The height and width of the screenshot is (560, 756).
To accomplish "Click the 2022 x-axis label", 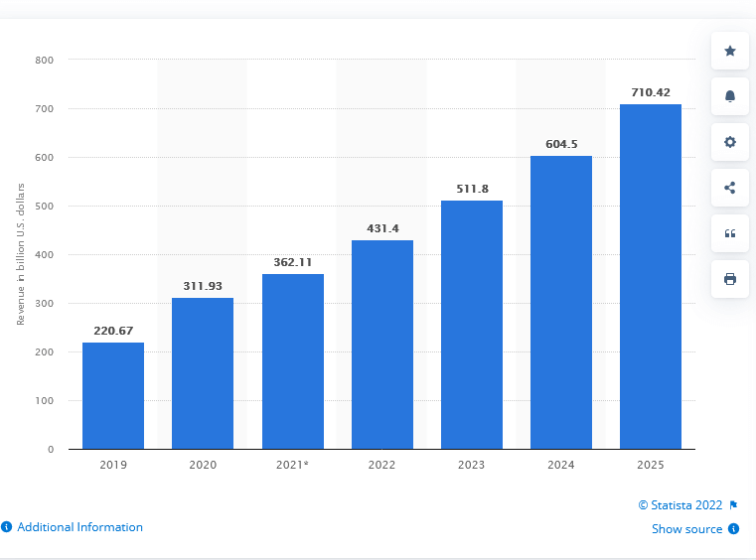I will (x=381, y=465).
